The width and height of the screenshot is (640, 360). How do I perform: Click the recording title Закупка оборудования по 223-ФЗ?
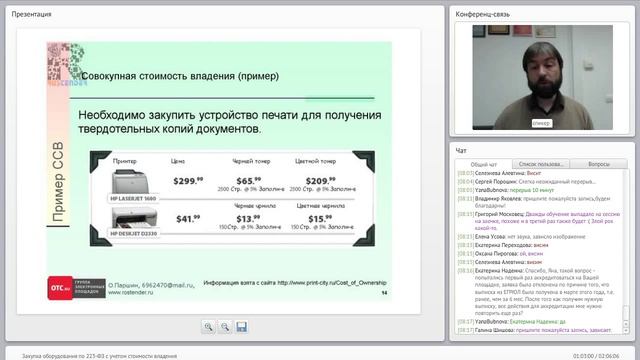click(x=99, y=356)
